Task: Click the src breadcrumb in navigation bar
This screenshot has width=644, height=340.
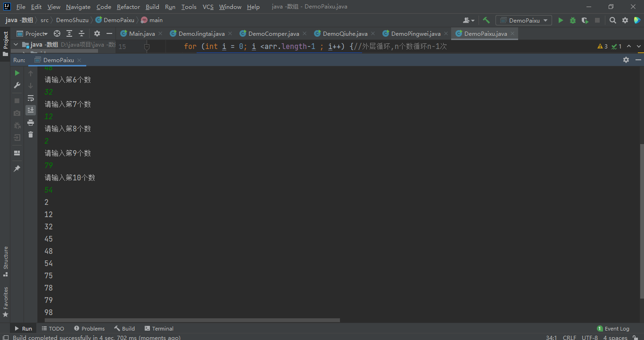Action: pyautogui.click(x=44, y=20)
